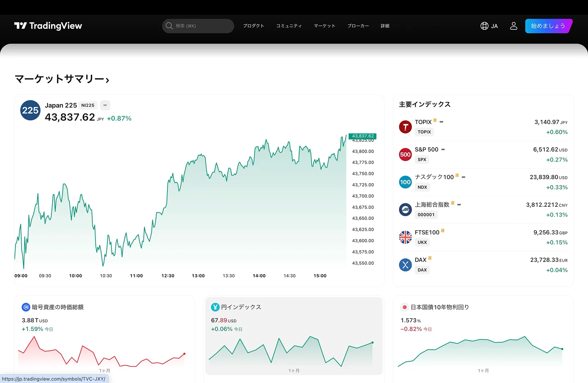The width and height of the screenshot is (588, 383).
Task: Open the ブローカー menu
Action: tap(358, 26)
